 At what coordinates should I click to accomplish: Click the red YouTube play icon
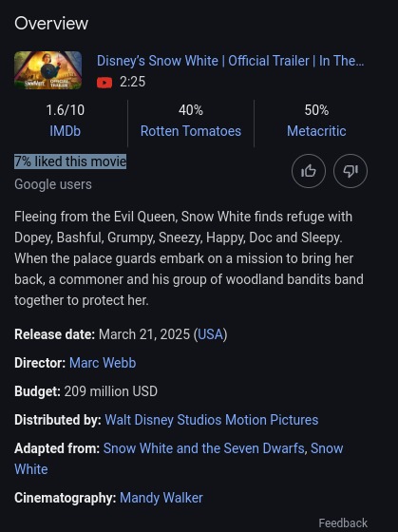click(104, 83)
